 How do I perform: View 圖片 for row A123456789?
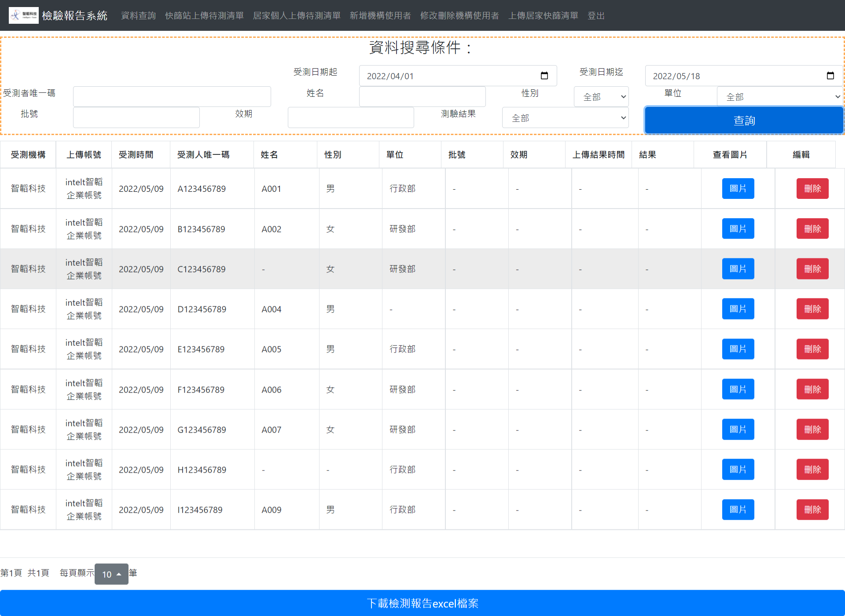pyautogui.click(x=738, y=188)
